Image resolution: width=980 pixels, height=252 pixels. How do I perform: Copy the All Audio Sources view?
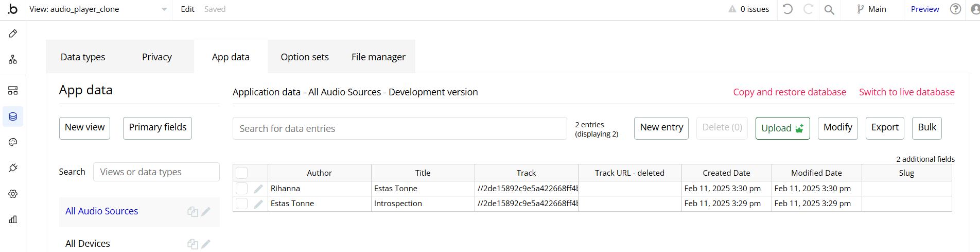pyautogui.click(x=192, y=211)
